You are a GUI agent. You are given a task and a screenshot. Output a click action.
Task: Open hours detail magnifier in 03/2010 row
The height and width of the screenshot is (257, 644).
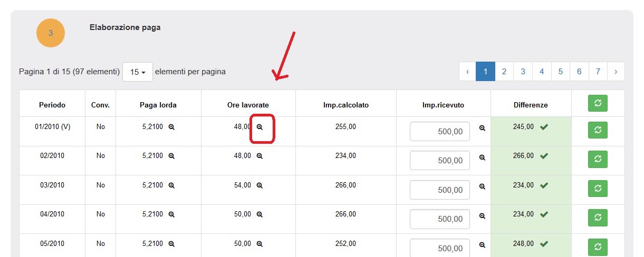pos(259,185)
